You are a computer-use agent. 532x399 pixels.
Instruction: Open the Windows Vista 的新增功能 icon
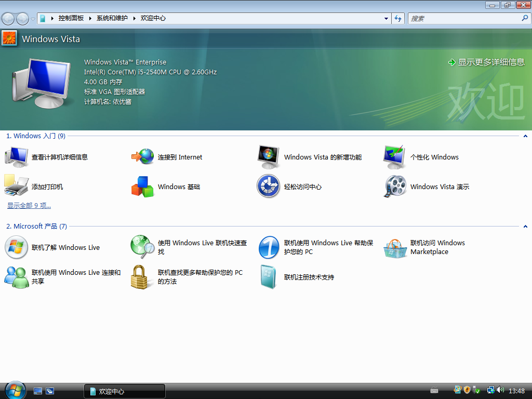click(x=269, y=157)
